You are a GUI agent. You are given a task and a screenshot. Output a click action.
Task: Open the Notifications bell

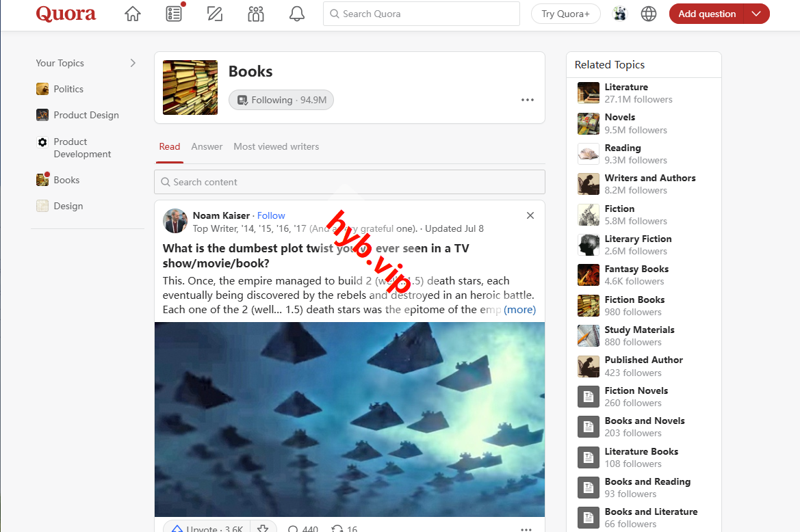coord(297,14)
